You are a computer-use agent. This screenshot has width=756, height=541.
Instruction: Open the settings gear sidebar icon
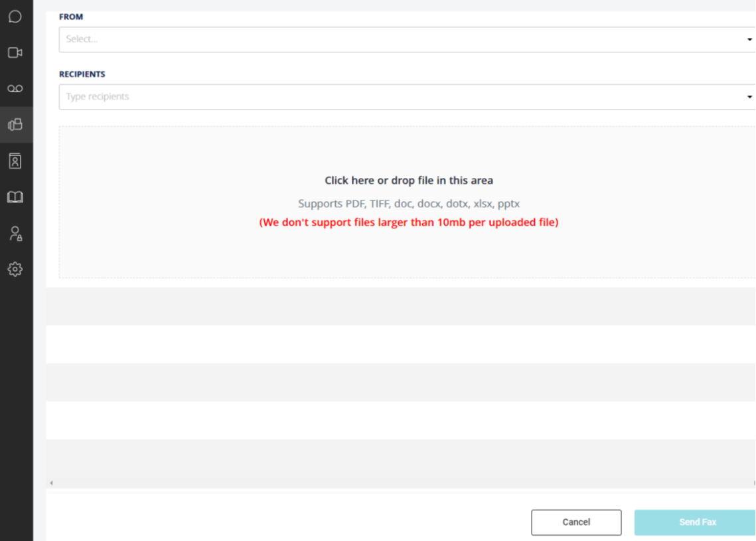pos(15,269)
